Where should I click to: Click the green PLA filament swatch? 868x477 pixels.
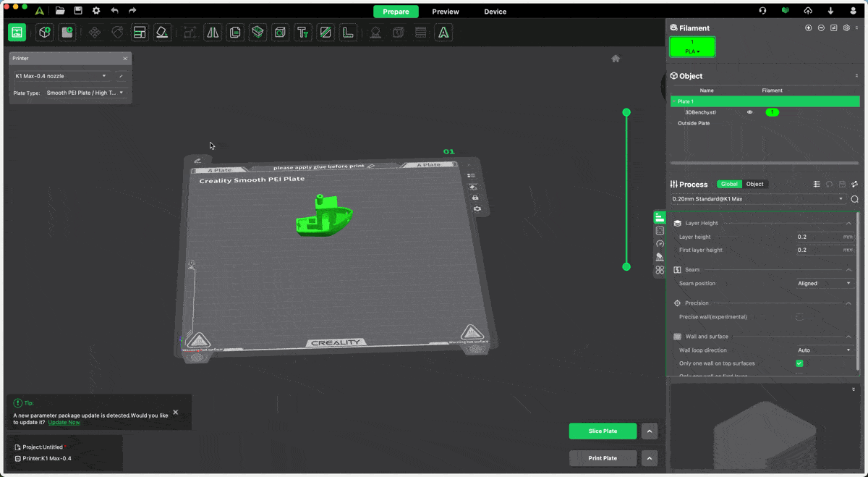[x=692, y=47]
